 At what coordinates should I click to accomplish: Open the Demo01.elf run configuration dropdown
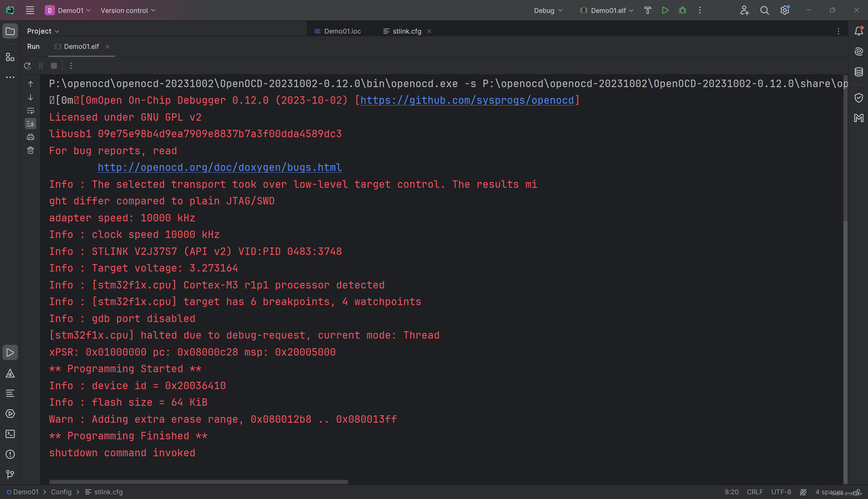pos(606,10)
